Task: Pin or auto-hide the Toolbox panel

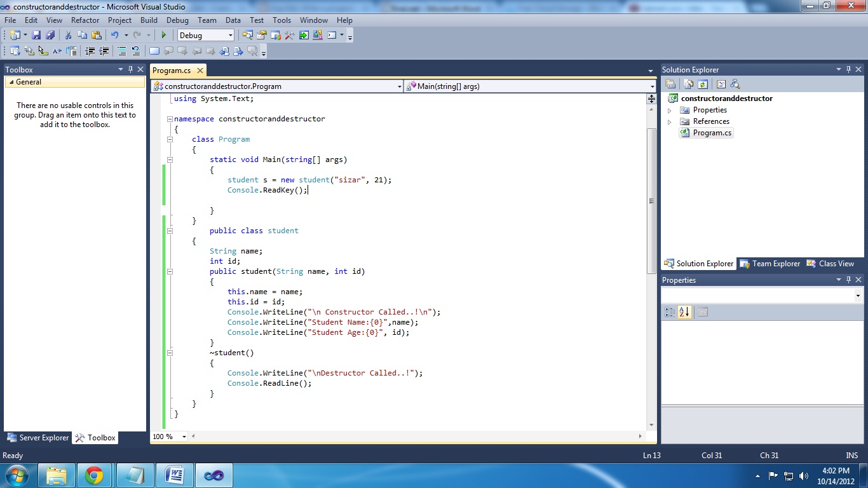Action: tap(131, 69)
